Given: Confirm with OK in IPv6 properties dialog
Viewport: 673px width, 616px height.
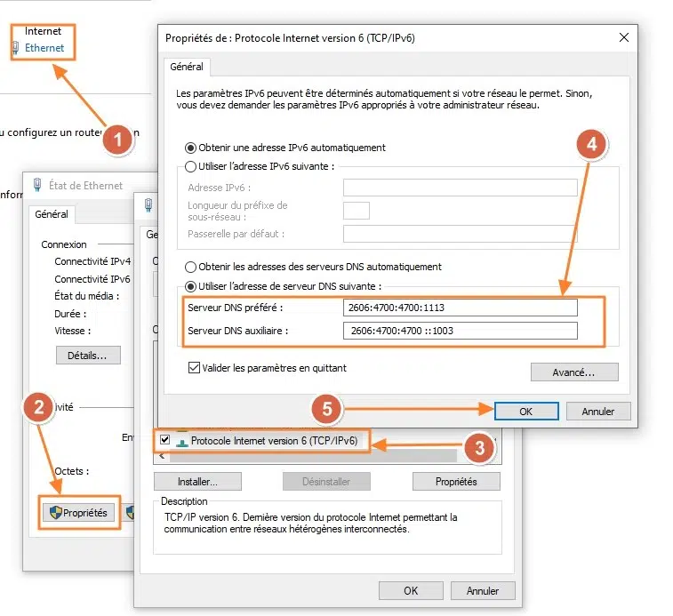Looking at the screenshot, I should pyautogui.click(x=526, y=412).
